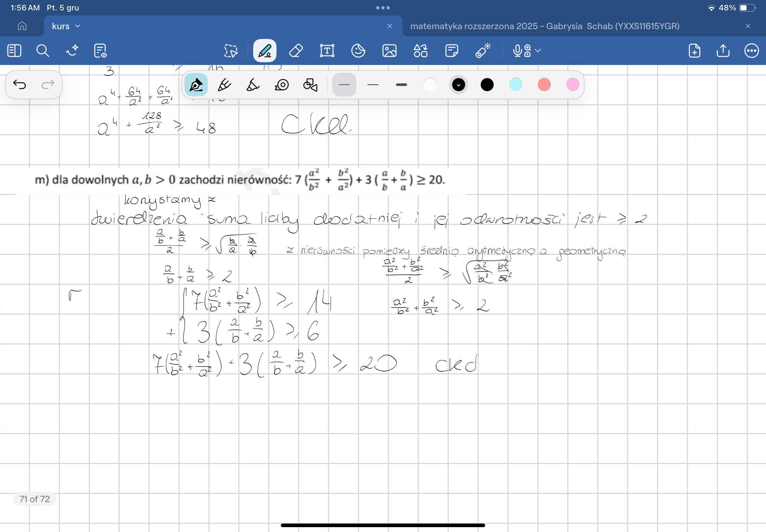Expand the selected black color options
The width and height of the screenshot is (766, 532).
tap(458, 85)
